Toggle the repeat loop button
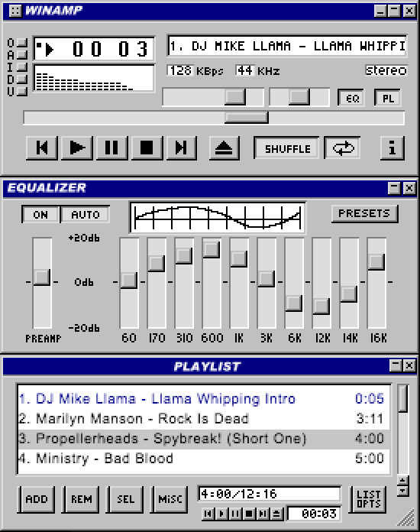 coord(343,148)
